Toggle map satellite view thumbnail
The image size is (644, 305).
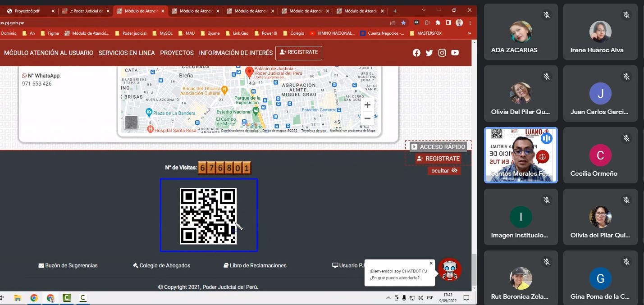[131, 123]
